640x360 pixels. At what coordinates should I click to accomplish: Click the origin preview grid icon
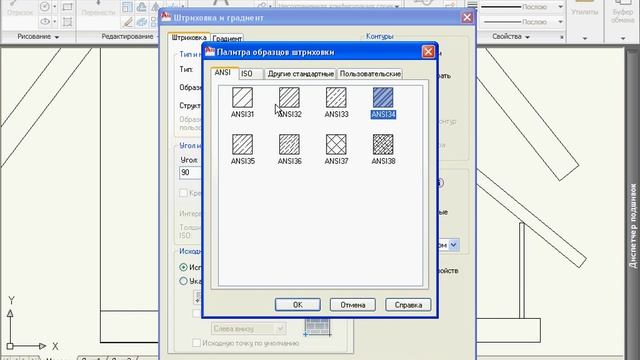tap(317, 328)
